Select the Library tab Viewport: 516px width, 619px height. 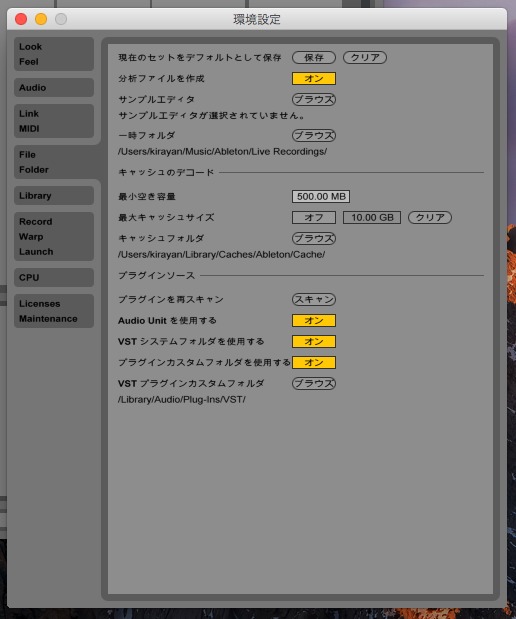[54, 195]
